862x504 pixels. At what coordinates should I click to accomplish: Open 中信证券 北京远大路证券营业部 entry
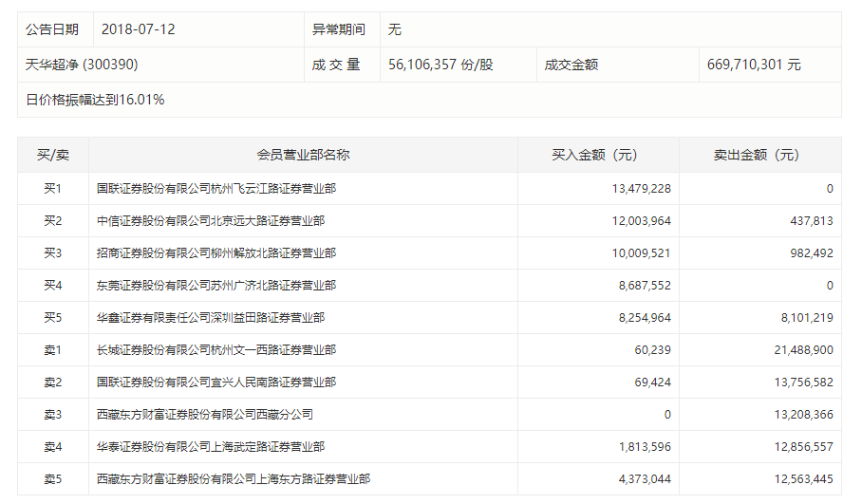(x=210, y=221)
